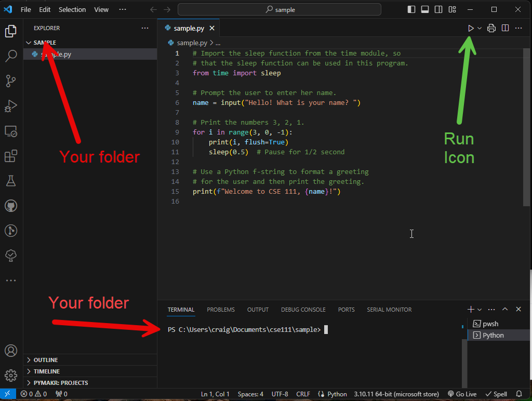
Task: Open the Testing view flask icon
Action: pos(11,181)
